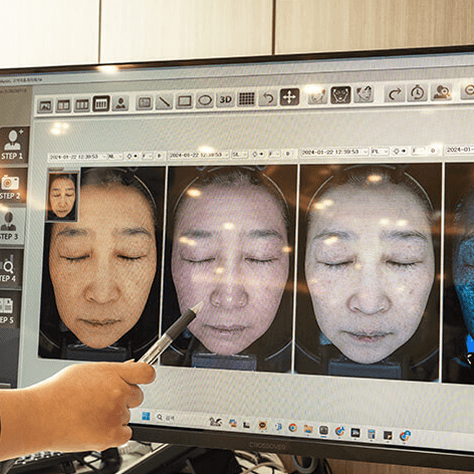The image size is (474, 474).
Task: Expand the third panel PL mode dropdown
Action: tap(380, 151)
